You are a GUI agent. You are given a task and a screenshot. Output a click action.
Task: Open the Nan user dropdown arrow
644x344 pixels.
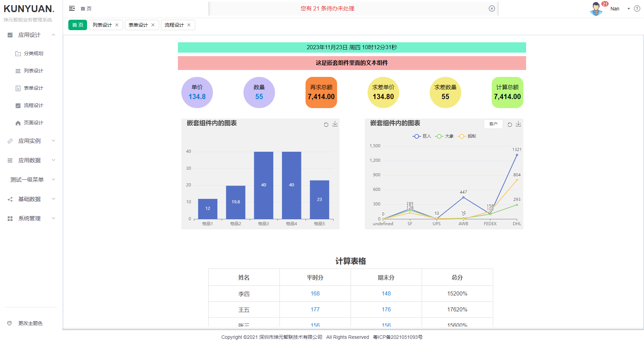pyautogui.click(x=628, y=9)
